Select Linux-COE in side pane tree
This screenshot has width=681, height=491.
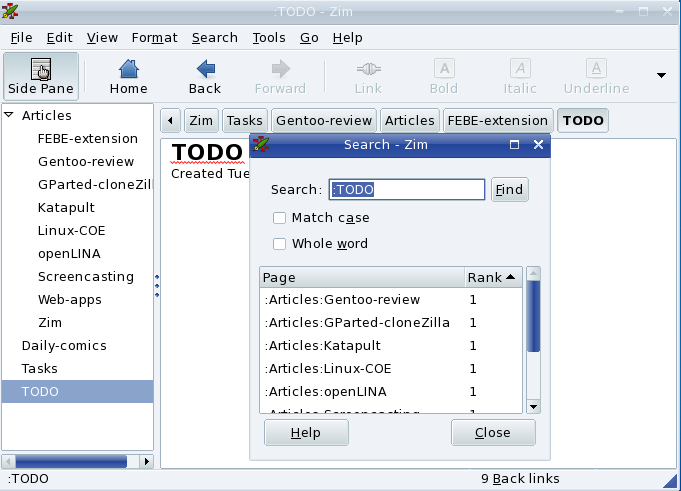click(x=72, y=231)
